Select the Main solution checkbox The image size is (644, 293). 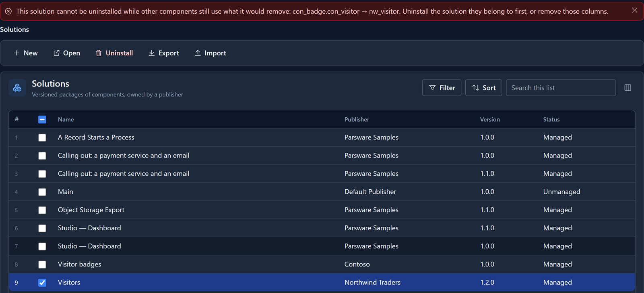(x=42, y=192)
